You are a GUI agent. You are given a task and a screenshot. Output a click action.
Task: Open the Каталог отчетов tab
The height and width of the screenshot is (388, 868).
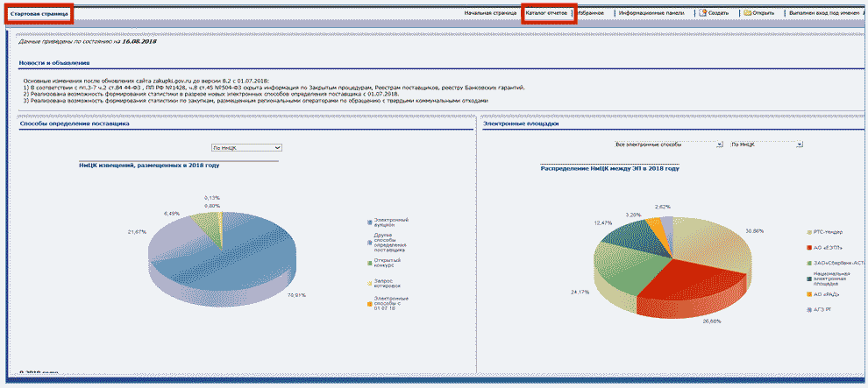(x=547, y=13)
